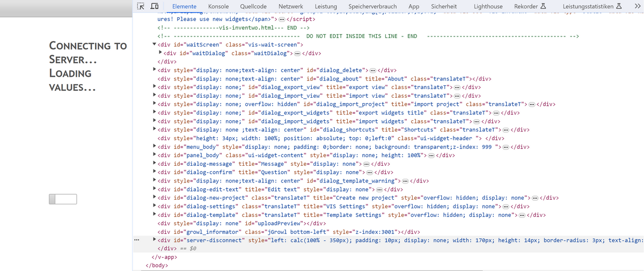
Task: Expand ellipsis badge in dialog_export_widgets row
Action: [496, 113]
